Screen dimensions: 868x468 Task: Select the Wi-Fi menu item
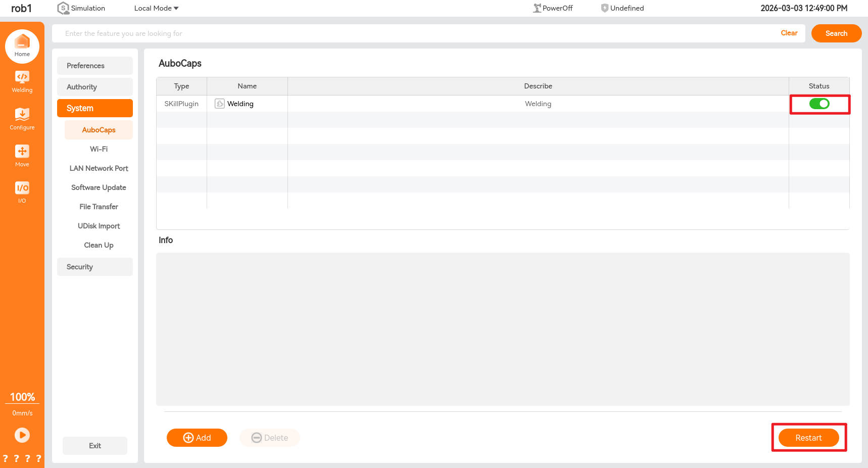pos(99,149)
